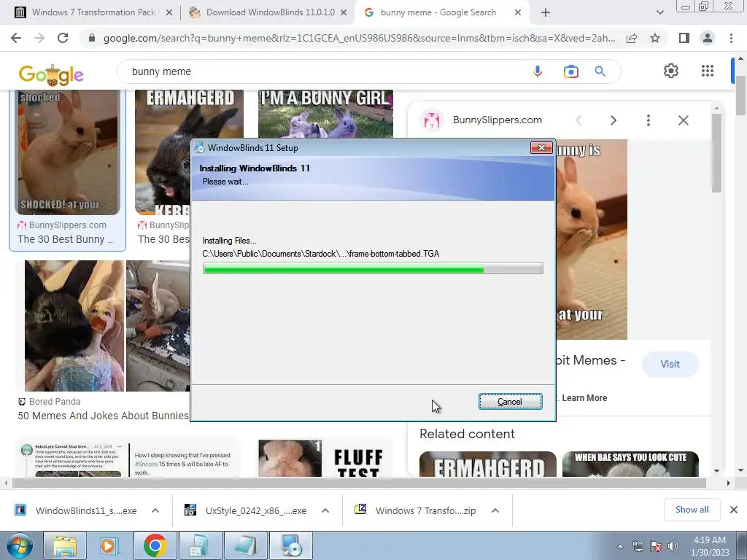Open the volume control in the tray
This screenshot has height=560, width=747.
pos(673,546)
